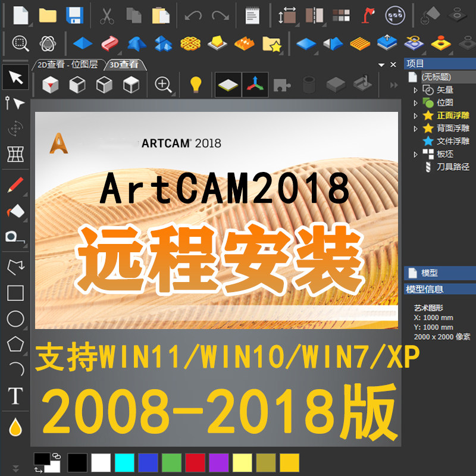Toggle the light bulb shading button
This screenshot has height=476, width=476.
(x=196, y=84)
